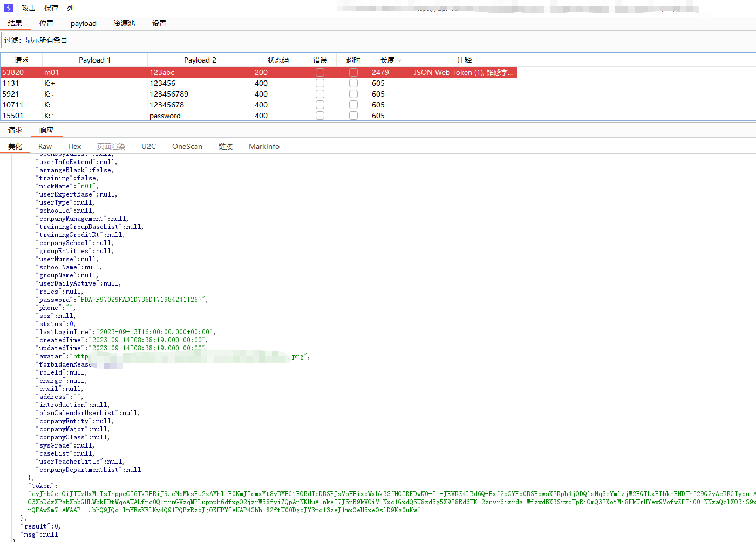Open the OneScan tab
The image size is (756, 542).
click(x=187, y=146)
